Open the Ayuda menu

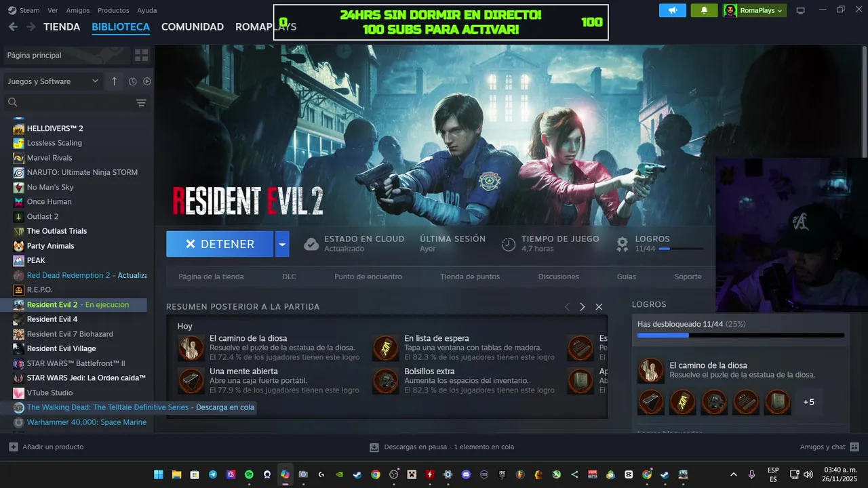point(147,10)
